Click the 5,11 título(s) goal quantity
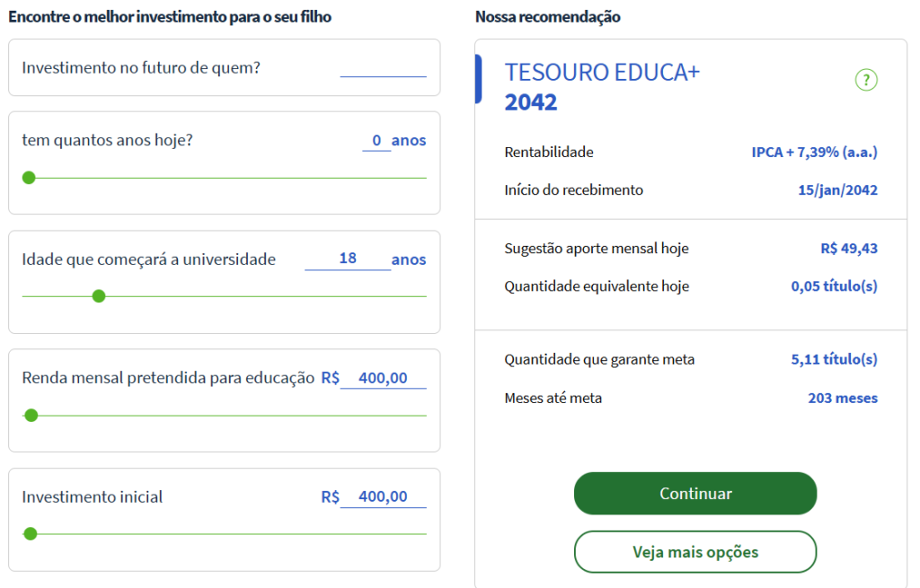Screen dimensions: 920x588 click(x=835, y=359)
